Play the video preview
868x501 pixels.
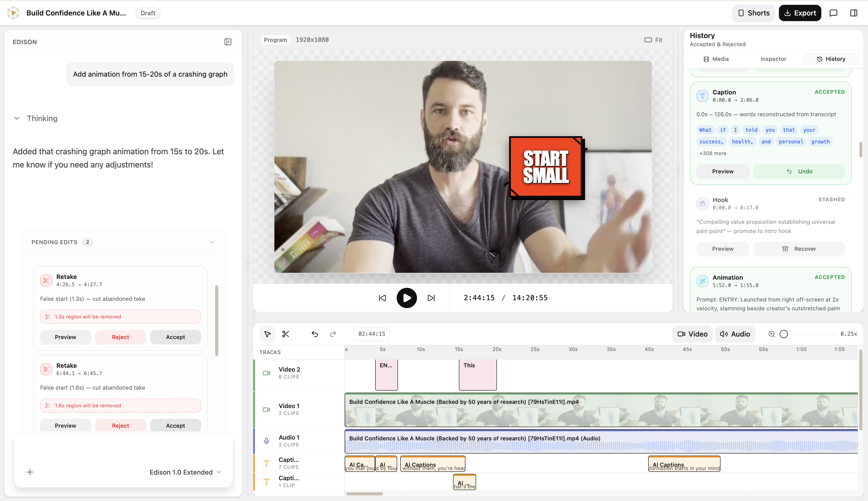[407, 298]
